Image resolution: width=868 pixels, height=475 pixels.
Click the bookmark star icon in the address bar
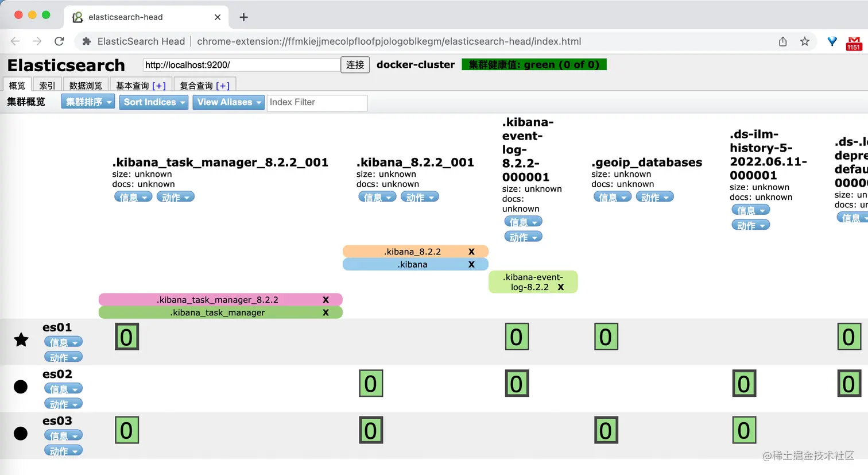pos(805,41)
